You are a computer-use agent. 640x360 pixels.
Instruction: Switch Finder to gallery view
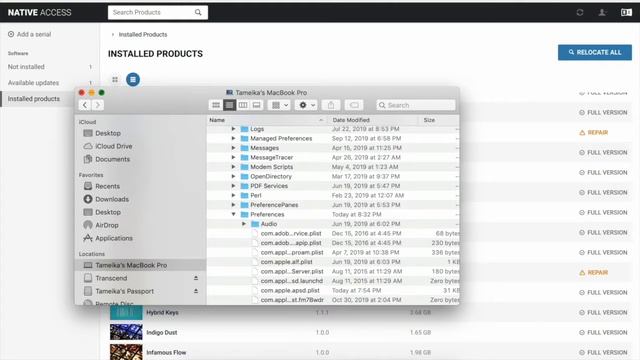256,105
